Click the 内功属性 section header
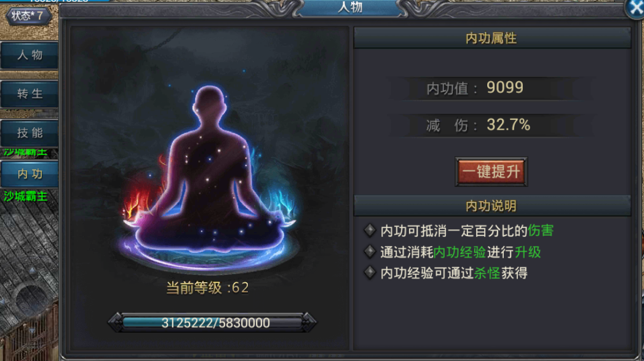 [492, 38]
